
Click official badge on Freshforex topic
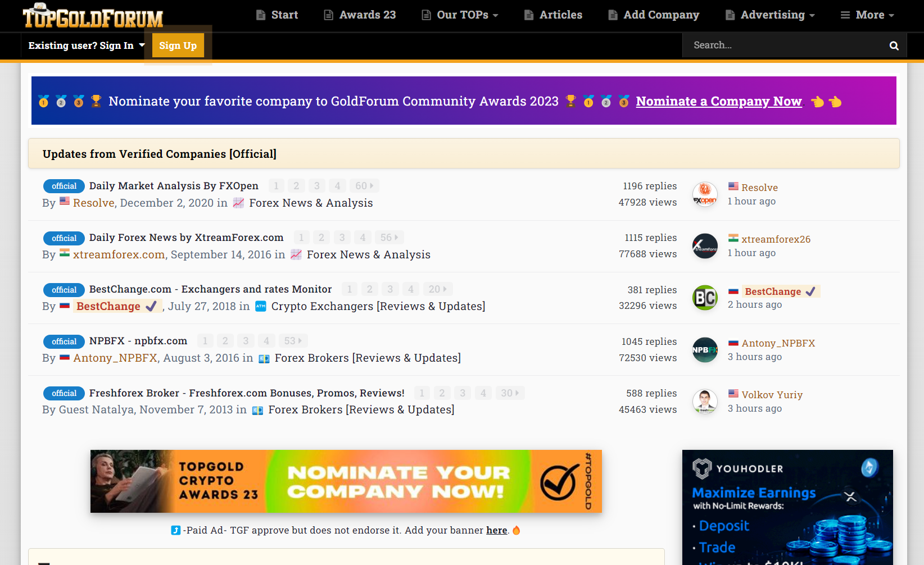pyautogui.click(x=64, y=393)
